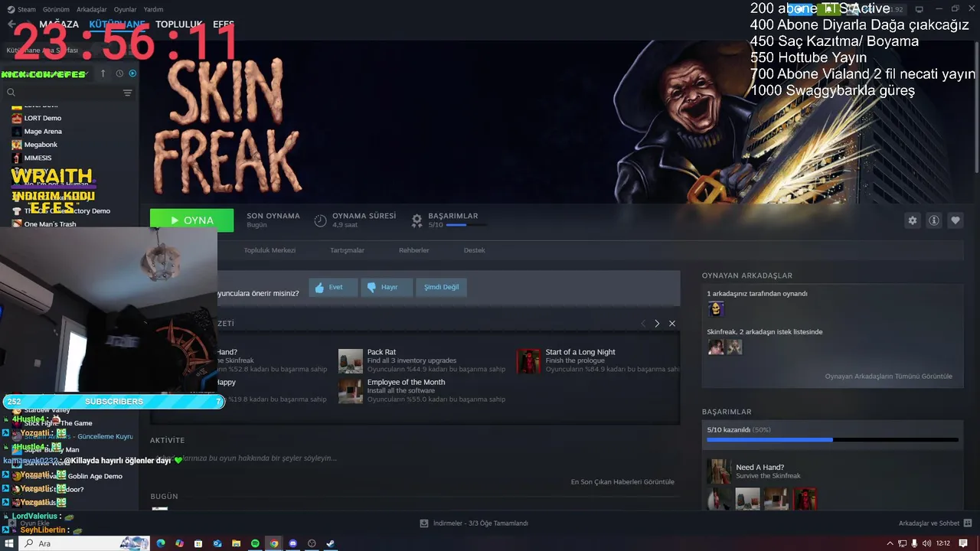Click the 5/10 kazanıldı progress bar
Screen dimensions: 980x551
click(x=832, y=440)
